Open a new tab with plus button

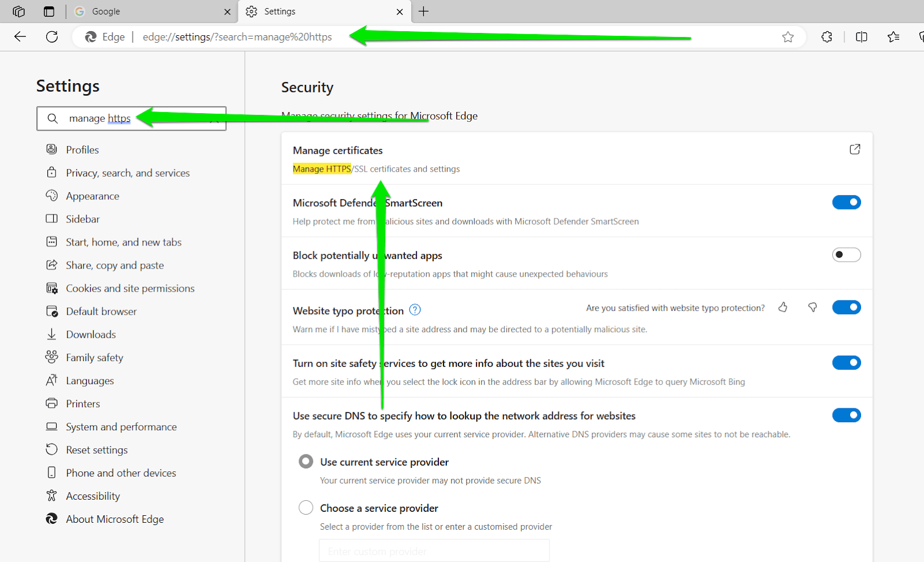(423, 12)
